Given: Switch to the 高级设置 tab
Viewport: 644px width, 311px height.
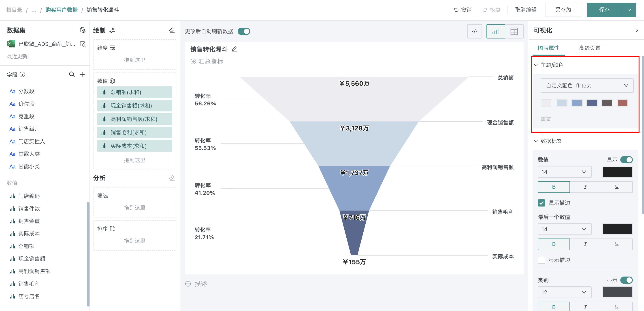Looking at the screenshot, I should coord(589,48).
